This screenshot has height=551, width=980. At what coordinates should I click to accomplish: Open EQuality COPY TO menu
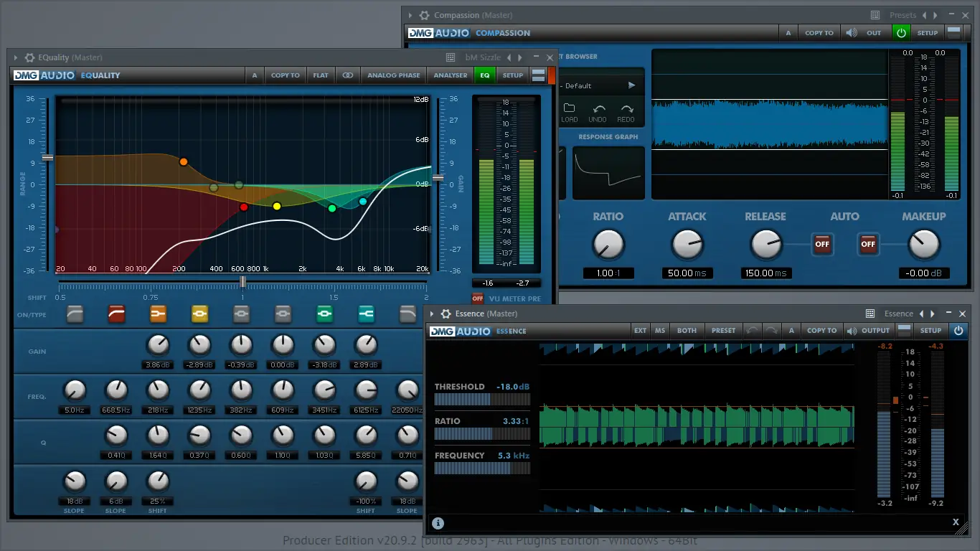pyautogui.click(x=286, y=75)
